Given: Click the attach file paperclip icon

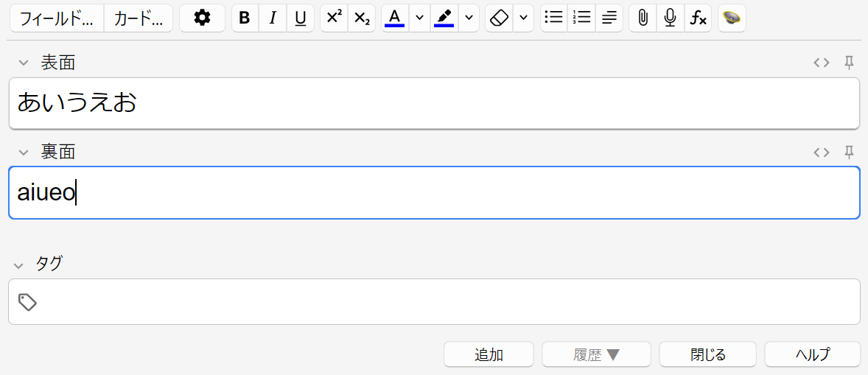Looking at the screenshot, I should tap(643, 18).
